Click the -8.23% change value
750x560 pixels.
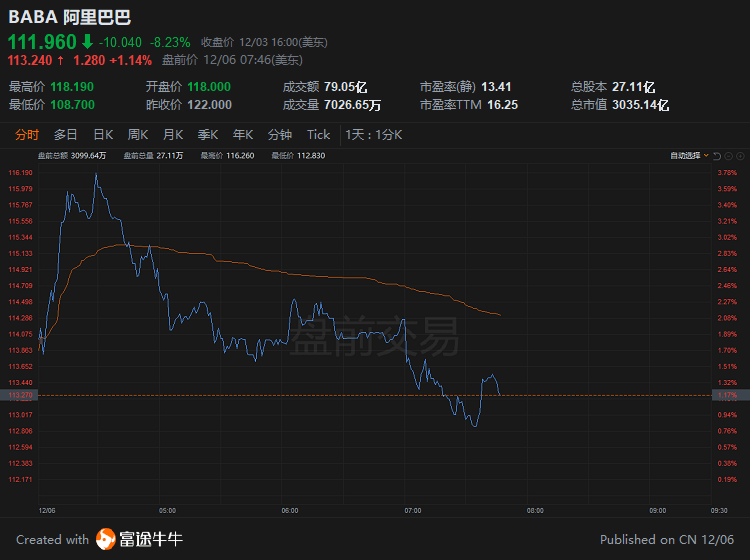tap(170, 43)
